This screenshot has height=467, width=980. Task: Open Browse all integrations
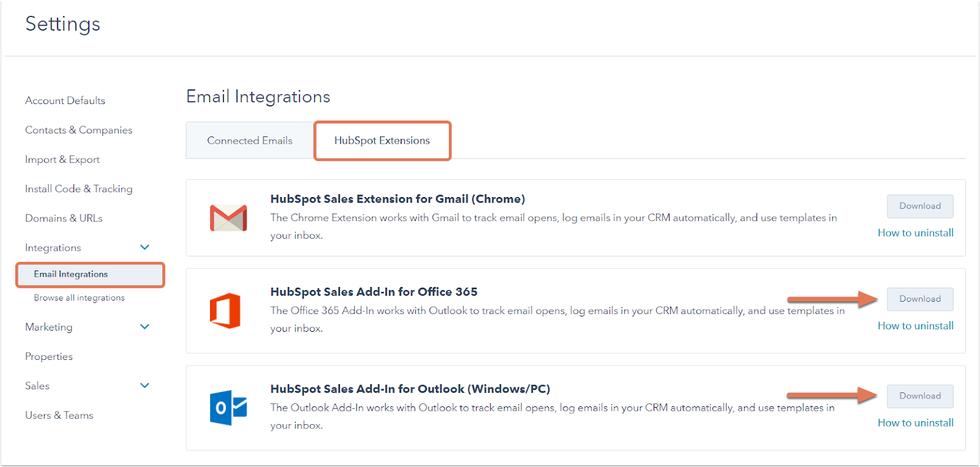click(x=79, y=297)
